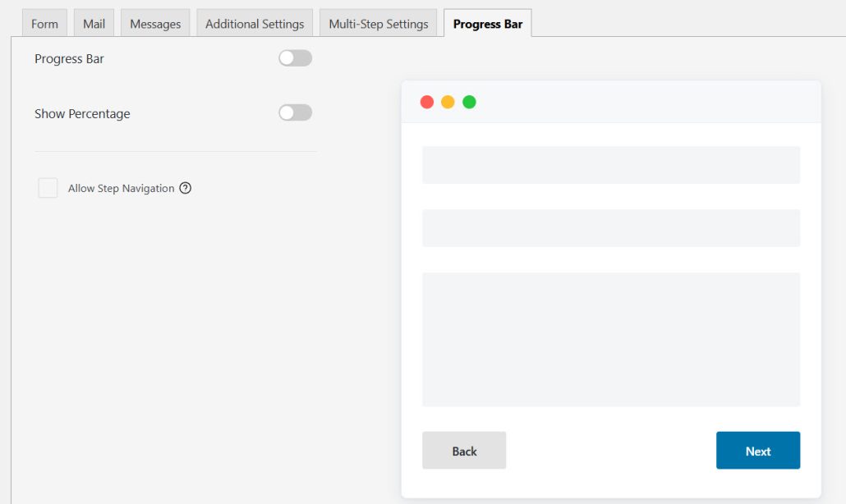Click the Allow Step Navigation label text
Screen dimensions: 846x504
tap(121, 188)
